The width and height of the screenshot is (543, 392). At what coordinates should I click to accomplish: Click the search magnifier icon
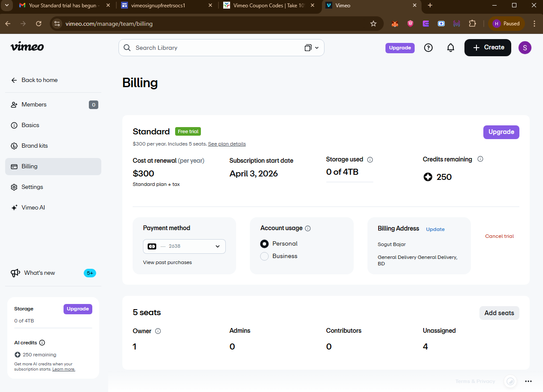[127, 48]
